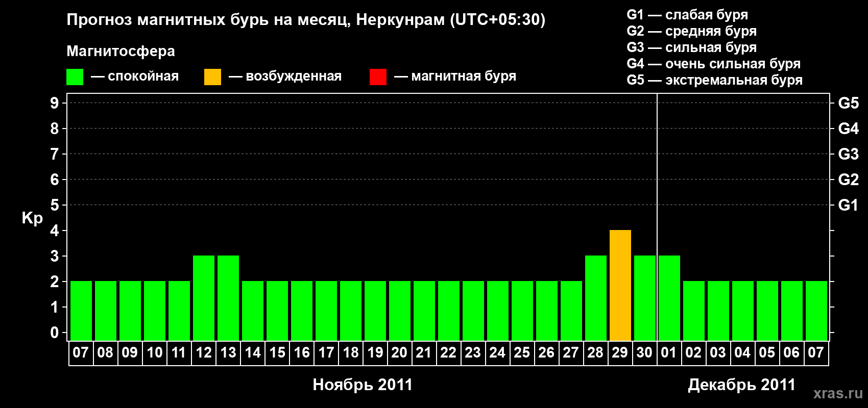Image resolution: width=868 pixels, height=408 pixels.
Task: Click 'G3 — сильная буря' legend line
Action: tap(691, 47)
